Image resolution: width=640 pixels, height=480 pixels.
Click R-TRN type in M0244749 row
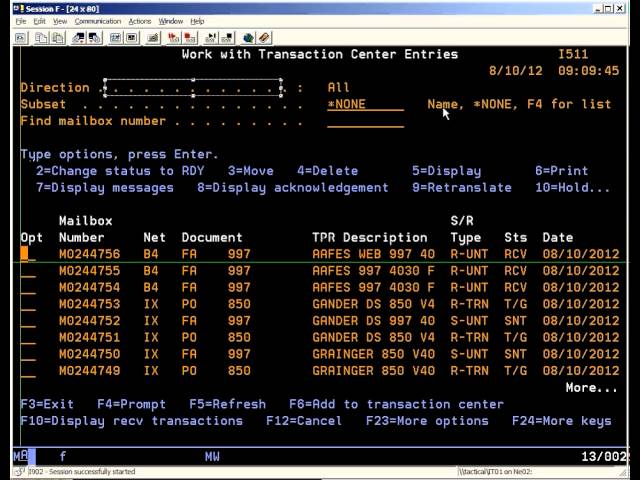[x=469, y=371]
